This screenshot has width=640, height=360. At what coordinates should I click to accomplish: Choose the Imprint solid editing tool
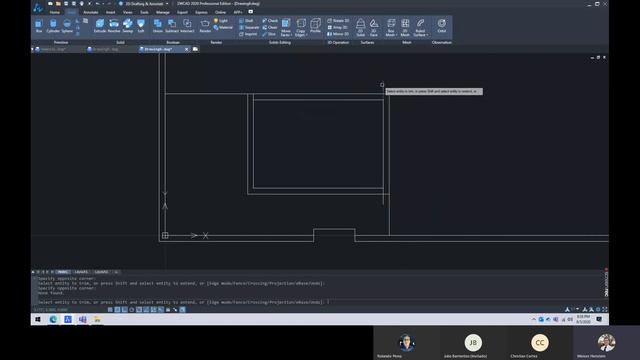point(248,34)
